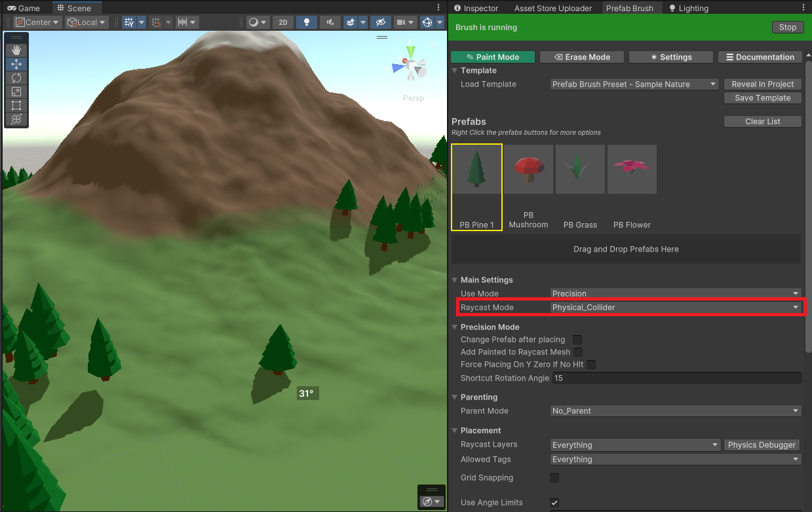
Task: Disable Use Angle Limits checkbox
Action: point(554,503)
